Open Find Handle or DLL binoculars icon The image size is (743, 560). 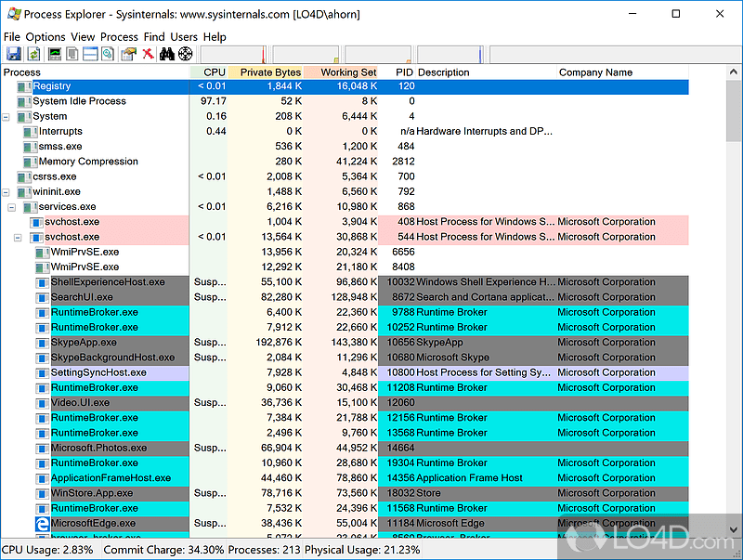click(x=165, y=53)
